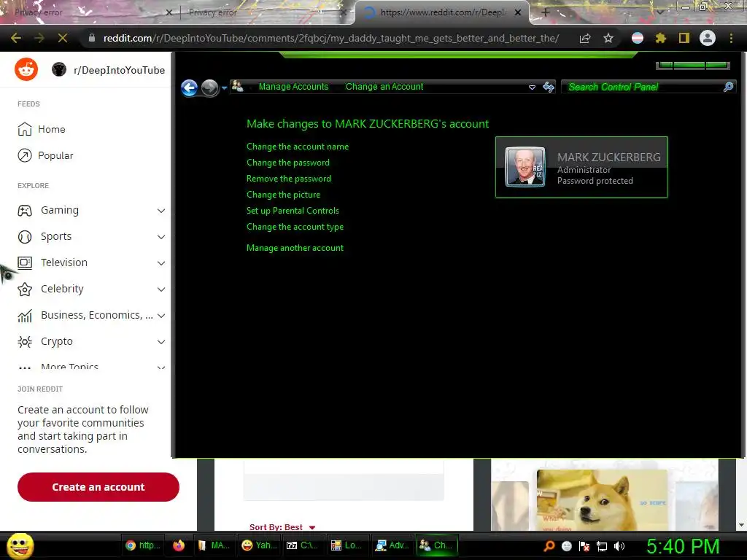Click the Sports ball icon

pos(25,237)
